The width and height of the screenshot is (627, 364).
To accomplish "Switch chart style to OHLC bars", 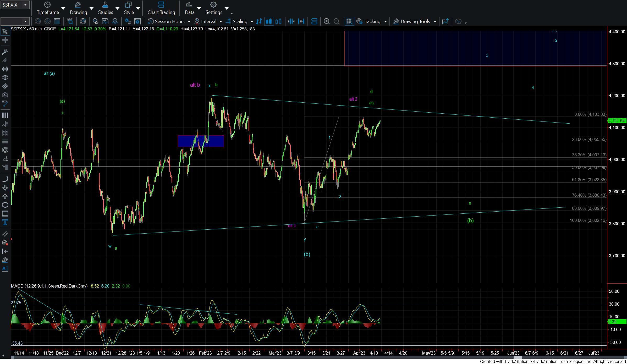I will 259,21.
